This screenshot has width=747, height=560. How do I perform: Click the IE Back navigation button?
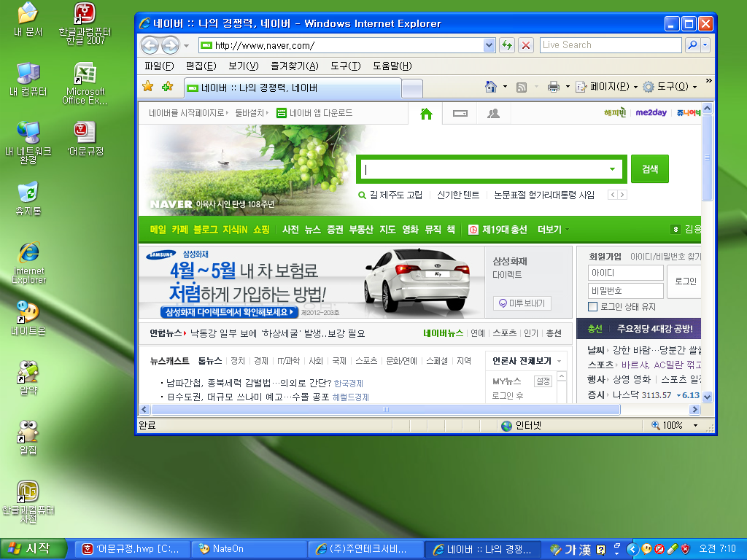[x=150, y=46]
